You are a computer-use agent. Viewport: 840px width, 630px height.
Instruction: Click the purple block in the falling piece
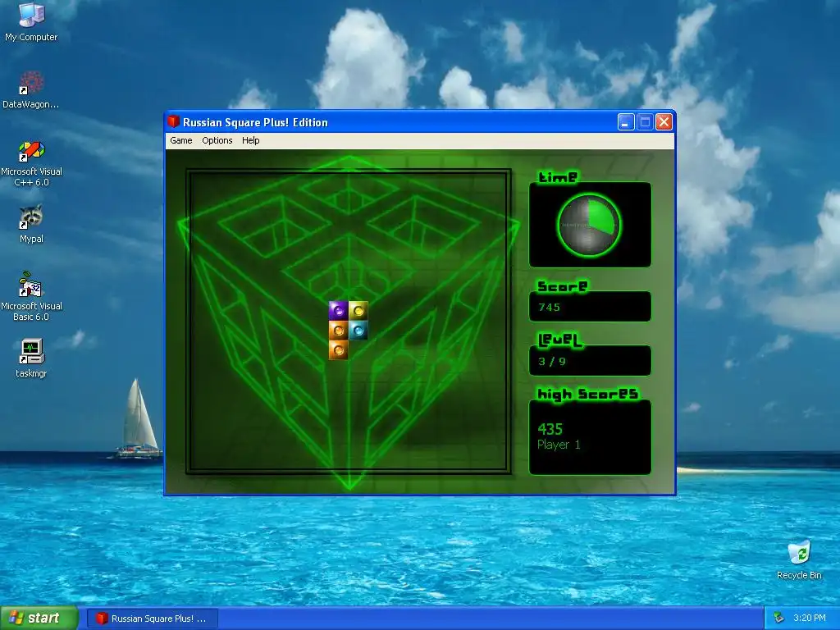[338, 310]
